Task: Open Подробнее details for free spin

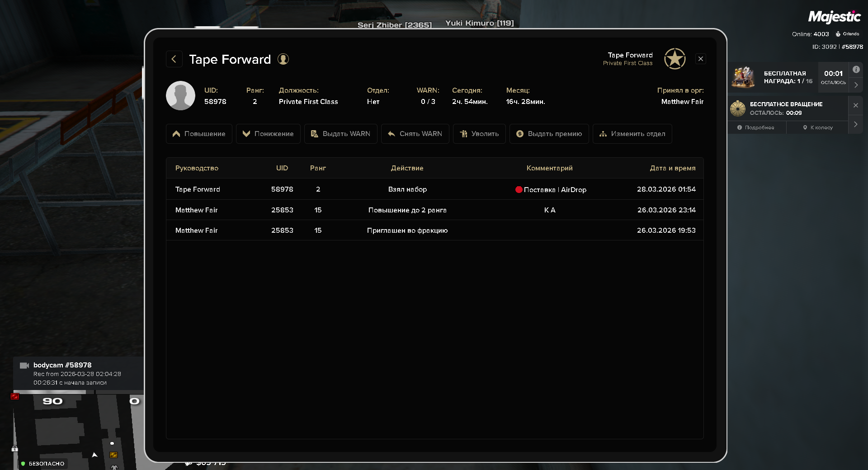Action: click(x=756, y=127)
